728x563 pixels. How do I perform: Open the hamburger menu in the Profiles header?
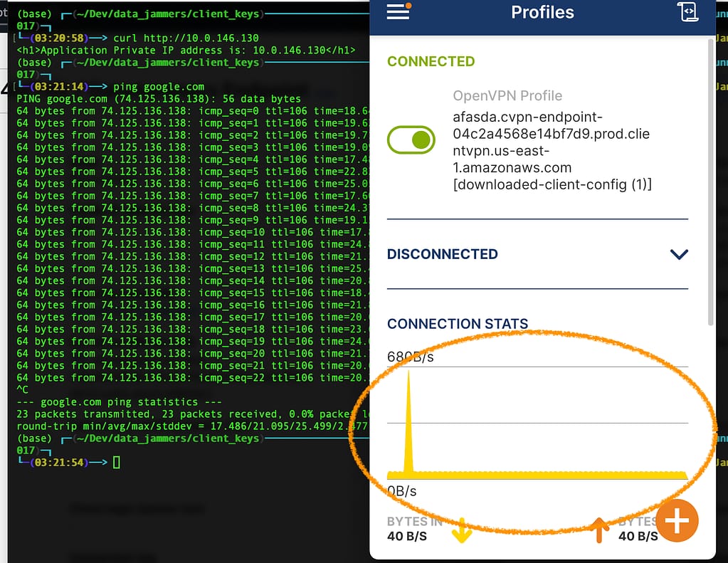pos(399,11)
